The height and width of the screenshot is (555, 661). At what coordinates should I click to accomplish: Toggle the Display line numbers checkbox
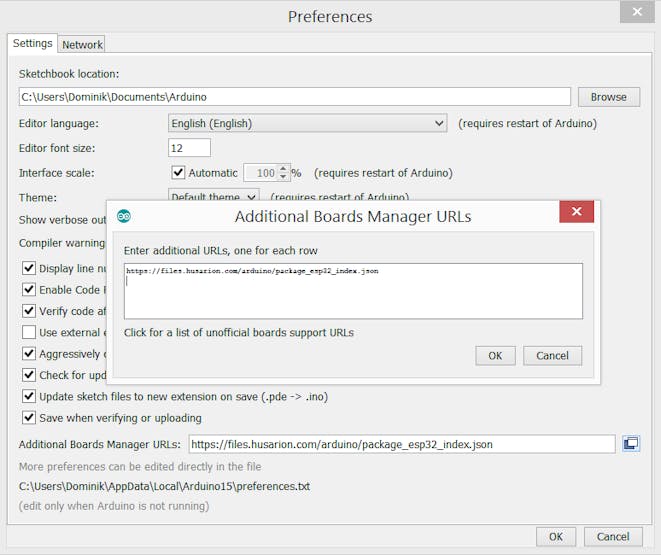click(x=29, y=268)
